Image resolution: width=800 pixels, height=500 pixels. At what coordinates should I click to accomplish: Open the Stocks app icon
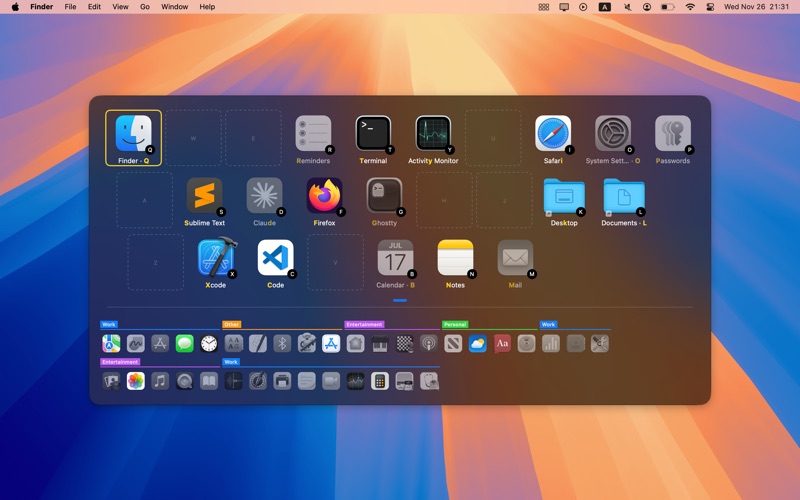356,381
